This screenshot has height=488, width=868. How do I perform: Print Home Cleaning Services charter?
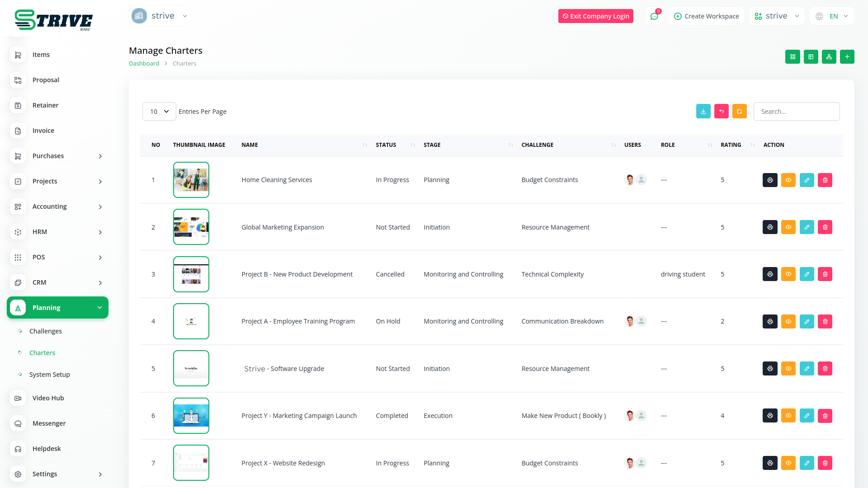[770, 180]
